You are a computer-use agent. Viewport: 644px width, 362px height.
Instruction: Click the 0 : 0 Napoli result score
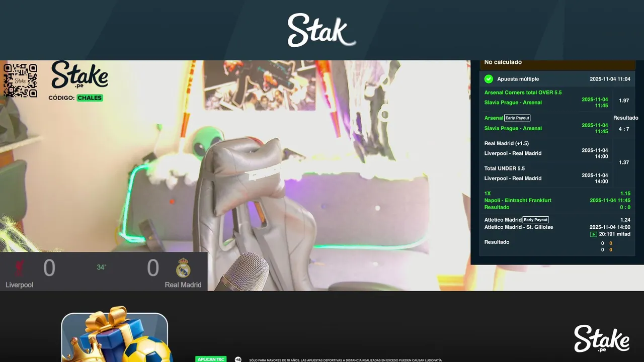point(625,207)
